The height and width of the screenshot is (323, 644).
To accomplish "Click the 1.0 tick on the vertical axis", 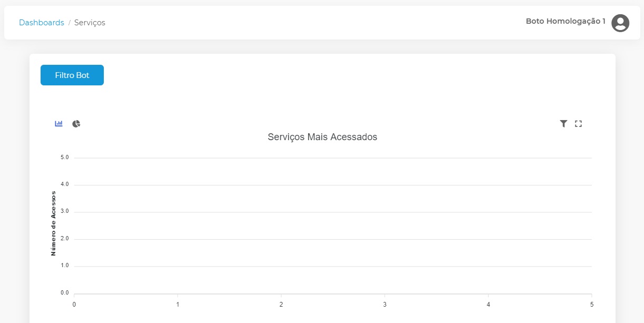I will pyautogui.click(x=65, y=266).
